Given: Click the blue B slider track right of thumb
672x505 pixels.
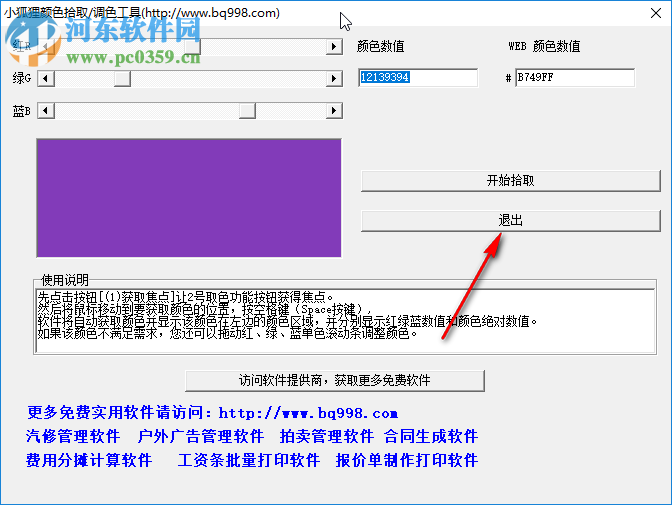Looking at the screenshot, I should 291,111.
